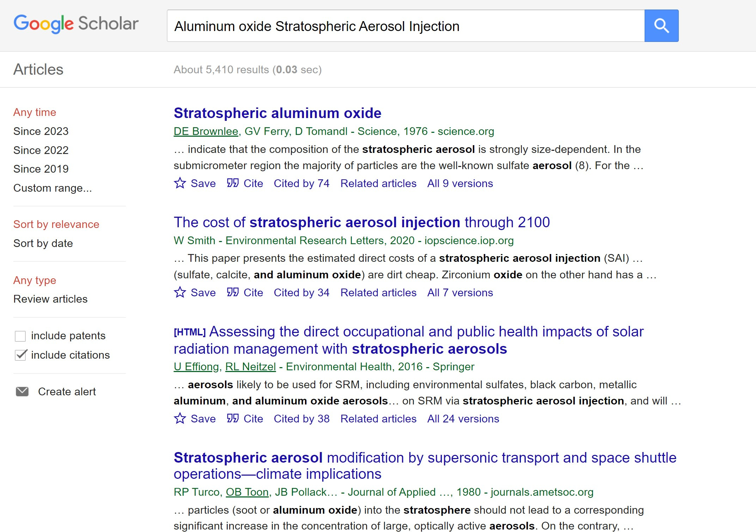
Task: Click the Articles heading
Action: (38, 69)
